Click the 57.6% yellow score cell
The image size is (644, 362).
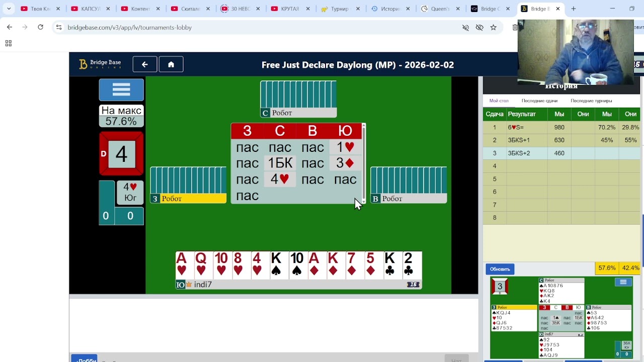(607, 268)
